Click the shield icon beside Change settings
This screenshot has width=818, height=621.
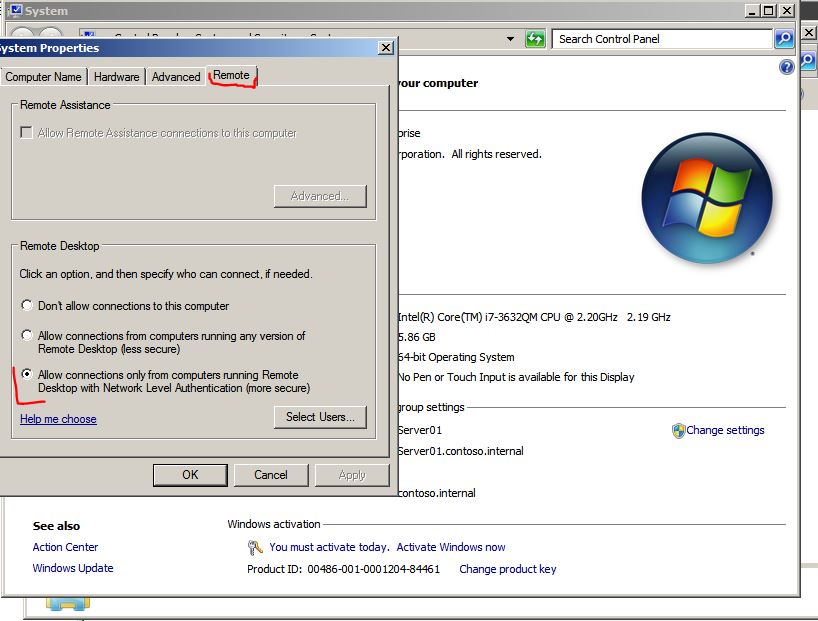(x=678, y=431)
